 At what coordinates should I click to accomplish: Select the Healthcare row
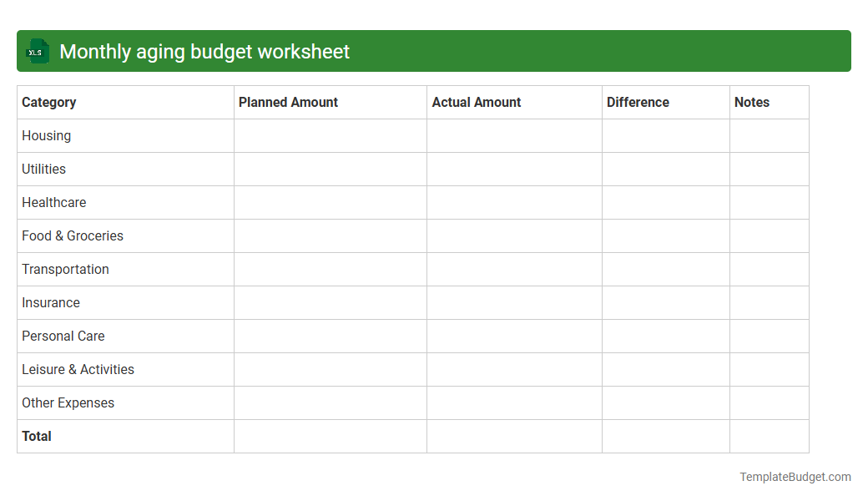(x=53, y=202)
